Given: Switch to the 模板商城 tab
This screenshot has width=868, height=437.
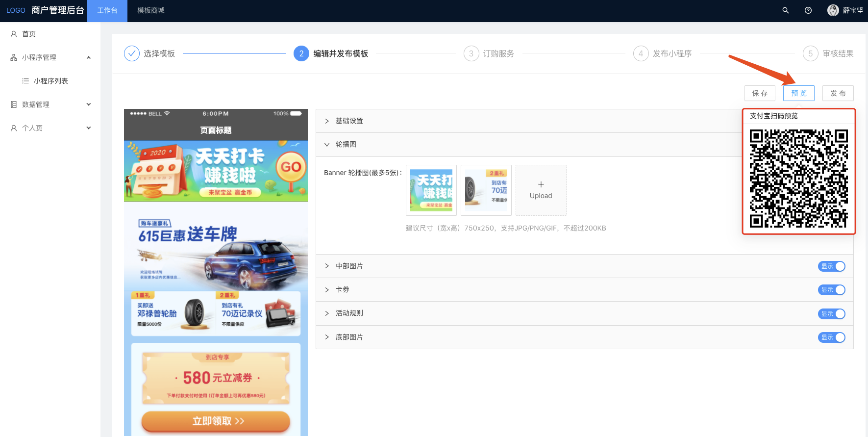Looking at the screenshot, I should click(151, 11).
